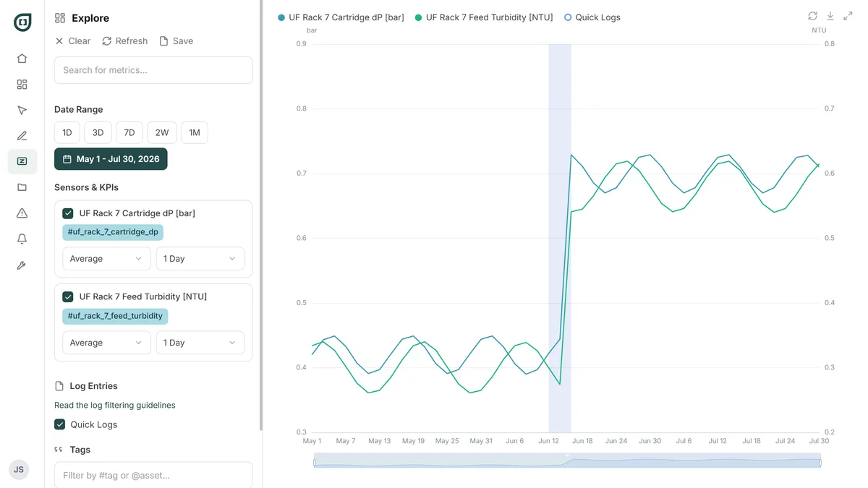Focus the Filter by #tag or @asset field
This screenshot has width=868, height=488.
[x=153, y=475]
